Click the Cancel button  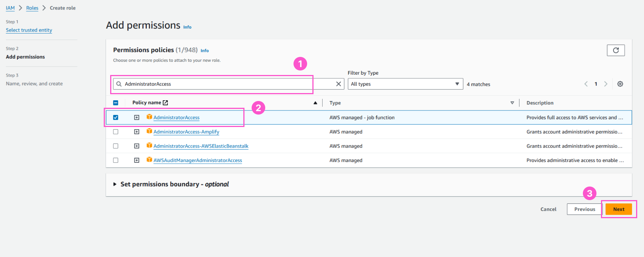[548, 209]
